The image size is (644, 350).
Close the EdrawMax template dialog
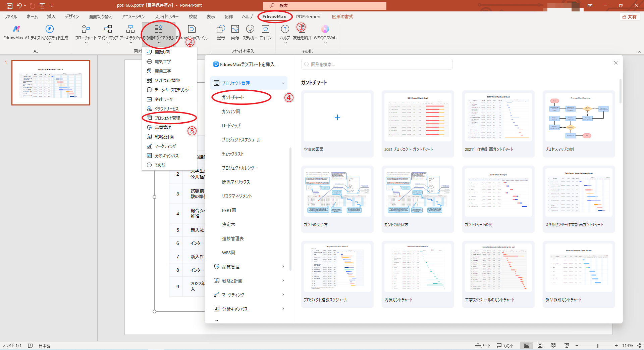(x=615, y=63)
